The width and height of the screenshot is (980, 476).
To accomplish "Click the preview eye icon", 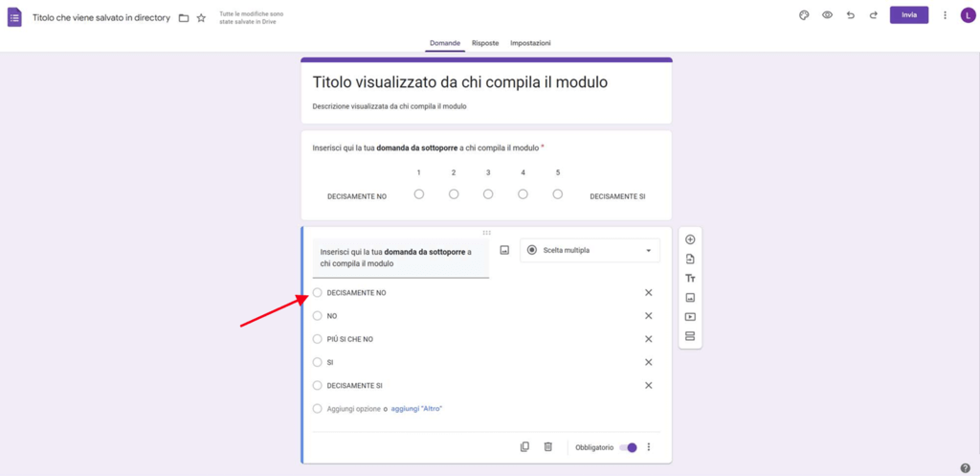I will [827, 15].
